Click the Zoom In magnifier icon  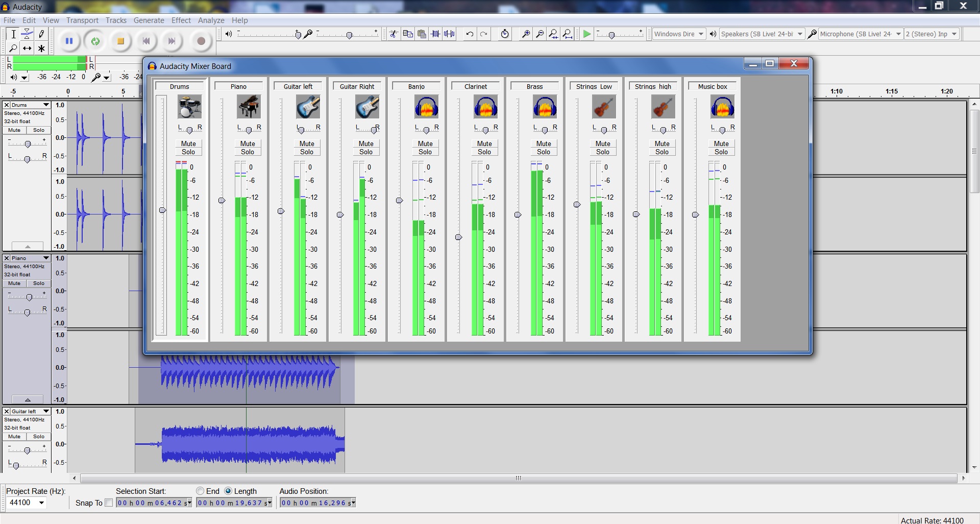[x=526, y=34]
